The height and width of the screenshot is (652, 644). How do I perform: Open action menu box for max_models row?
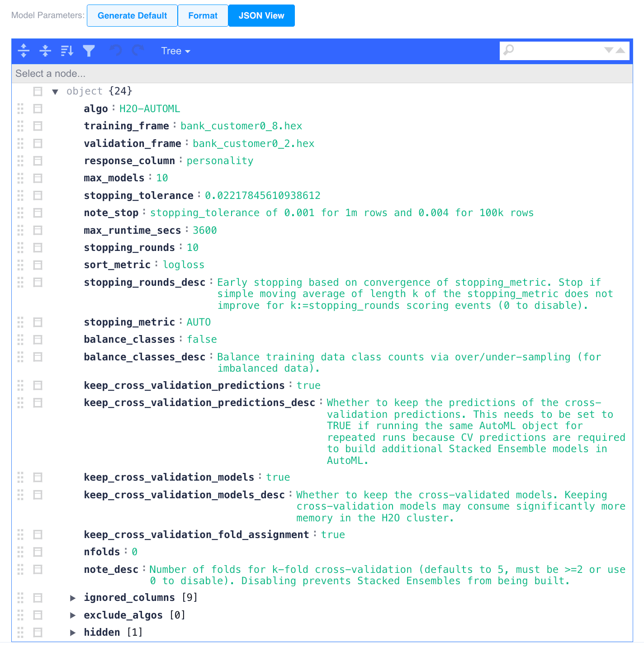click(38, 178)
